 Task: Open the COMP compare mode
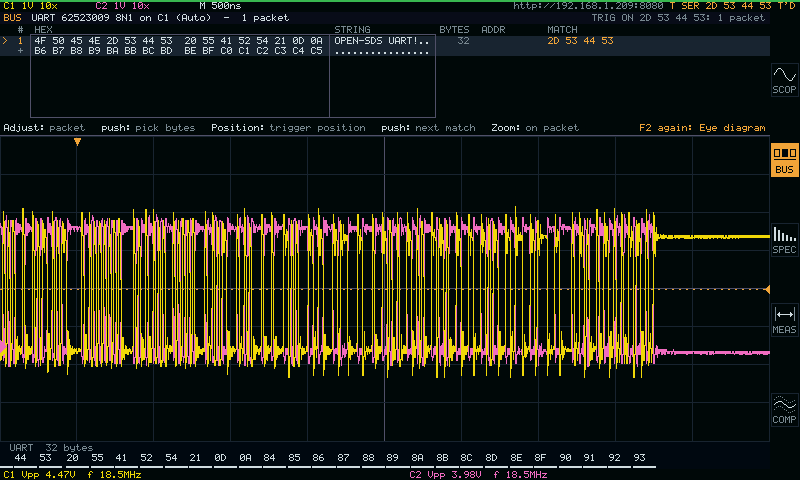[x=784, y=410]
